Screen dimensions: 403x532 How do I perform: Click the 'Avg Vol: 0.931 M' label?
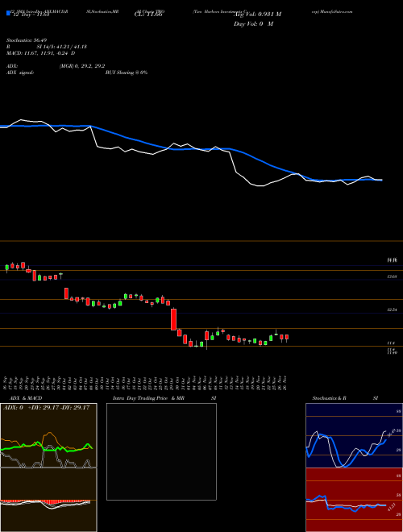click(x=257, y=15)
